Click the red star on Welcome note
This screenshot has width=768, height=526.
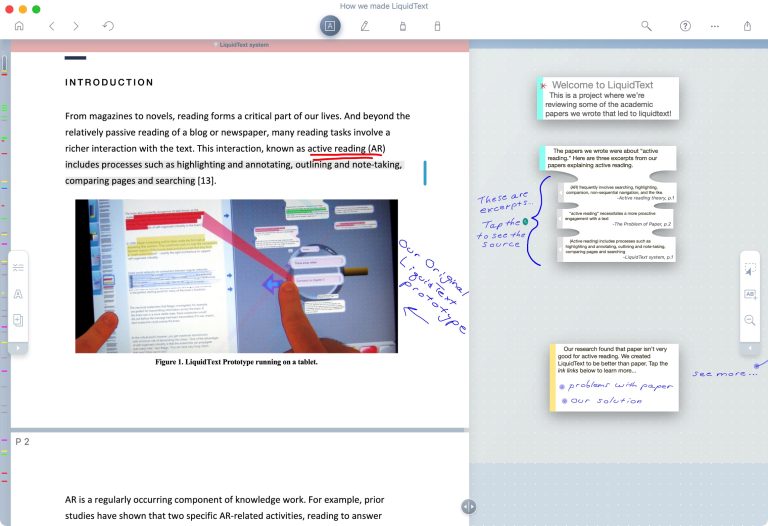tap(543, 86)
